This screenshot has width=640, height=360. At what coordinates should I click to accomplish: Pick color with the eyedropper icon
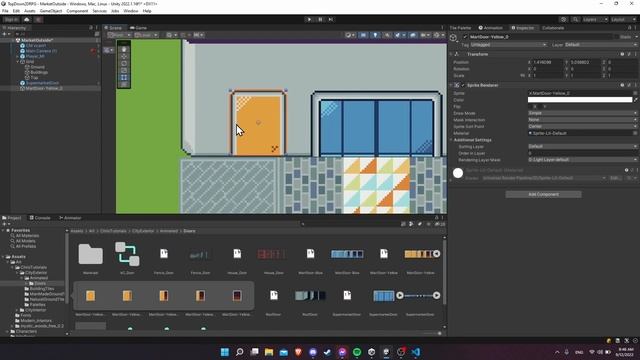pos(636,100)
